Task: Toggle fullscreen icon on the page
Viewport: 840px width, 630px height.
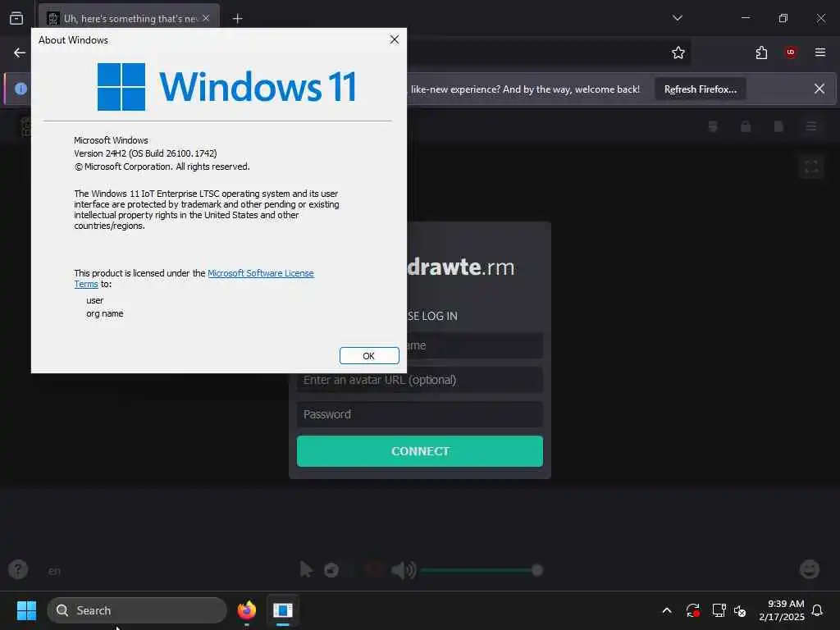Action: 811,167
